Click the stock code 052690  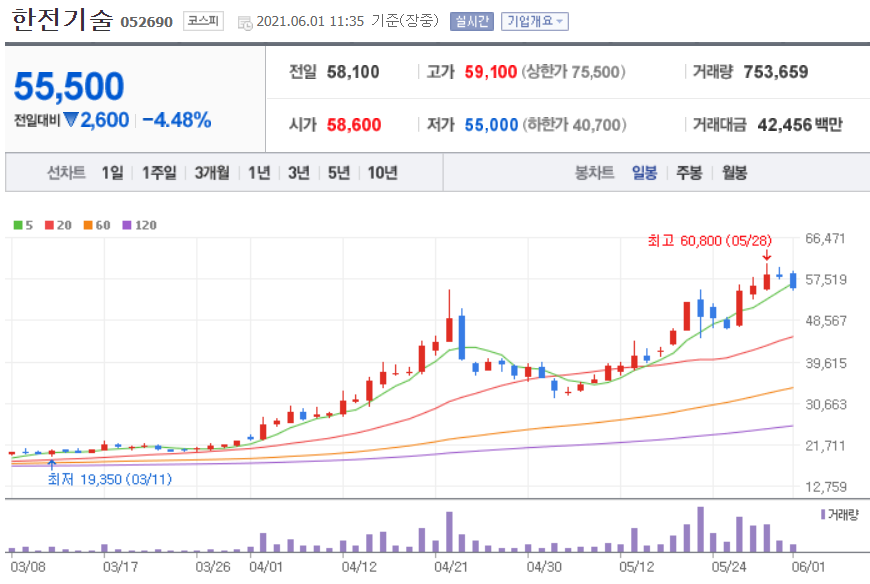pos(146,22)
